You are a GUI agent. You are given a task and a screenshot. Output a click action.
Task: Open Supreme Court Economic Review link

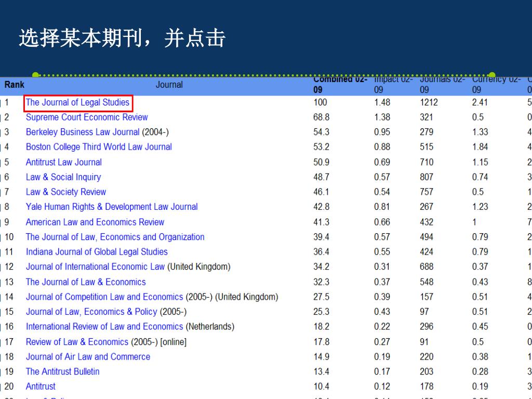[87, 117]
